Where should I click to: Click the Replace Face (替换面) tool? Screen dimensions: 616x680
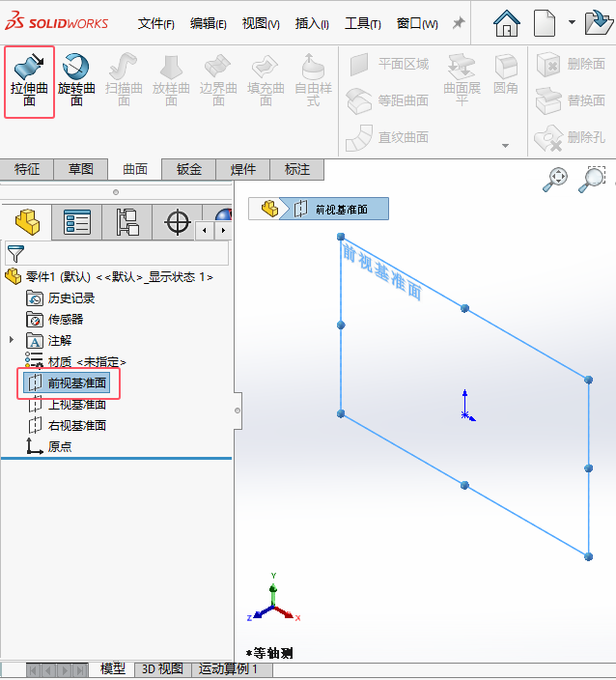click(571, 100)
